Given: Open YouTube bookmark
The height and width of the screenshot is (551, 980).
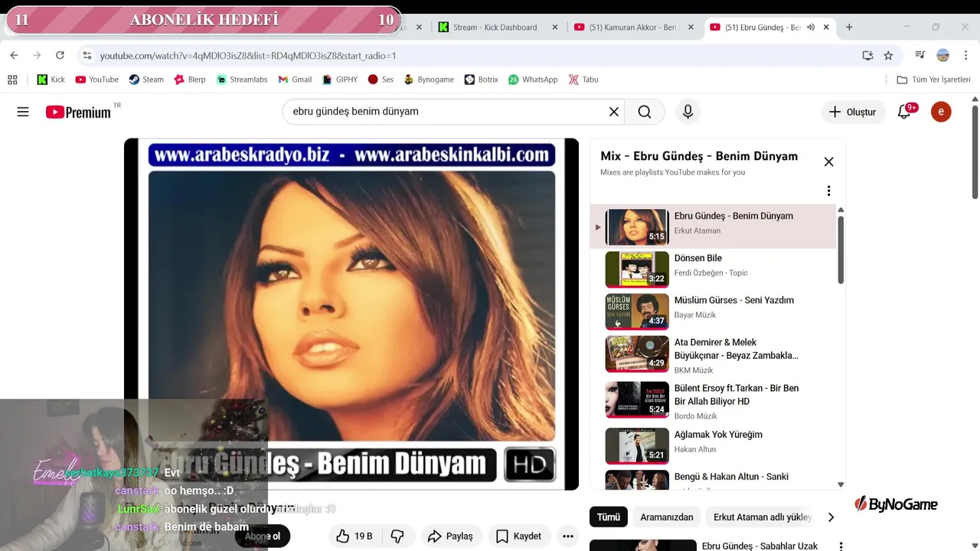Looking at the screenshot, I should 96,80.
